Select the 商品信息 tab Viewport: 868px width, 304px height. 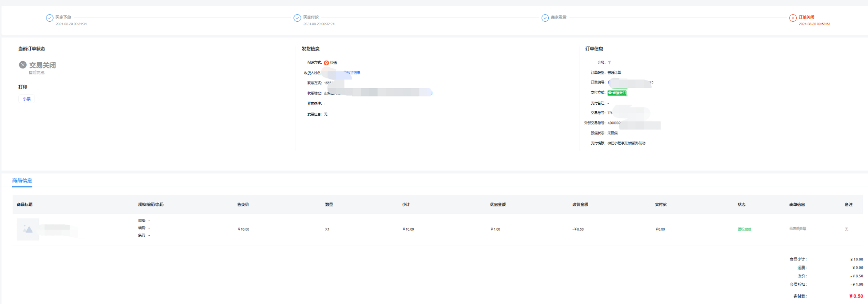(x=22, y=181)
